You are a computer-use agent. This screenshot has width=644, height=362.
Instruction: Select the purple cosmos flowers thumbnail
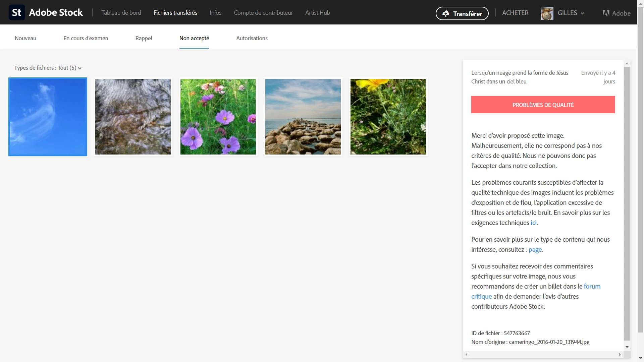click(x=218, y=117)
